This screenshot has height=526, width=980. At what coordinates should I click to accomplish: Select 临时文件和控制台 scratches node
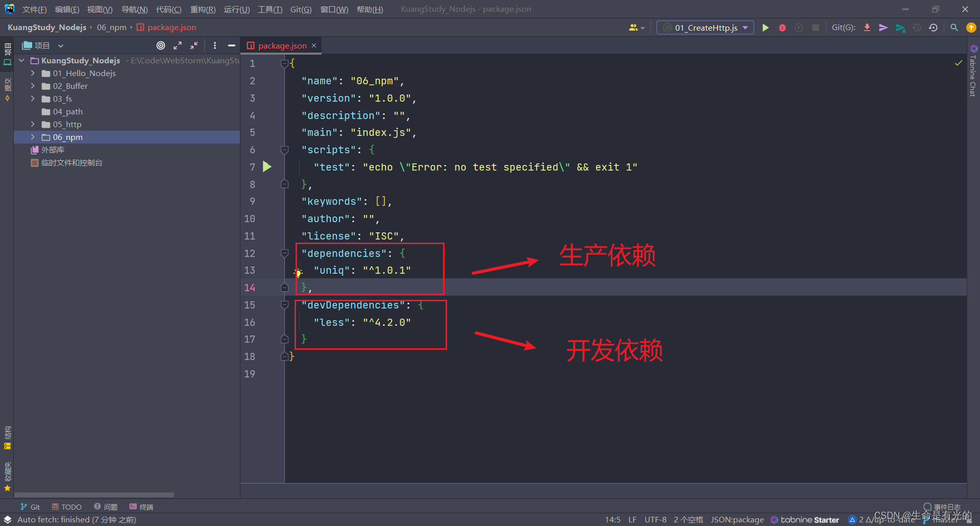click(66, 162)
